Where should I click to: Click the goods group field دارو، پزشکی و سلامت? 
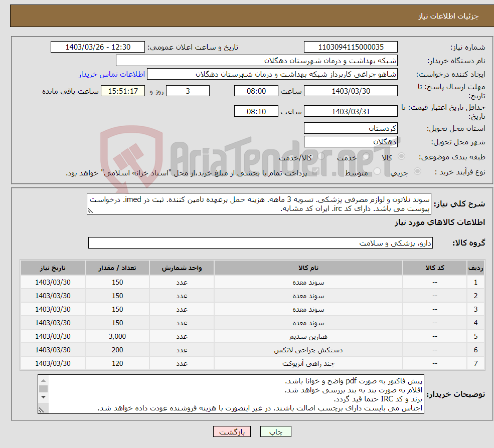coord(261,243)
